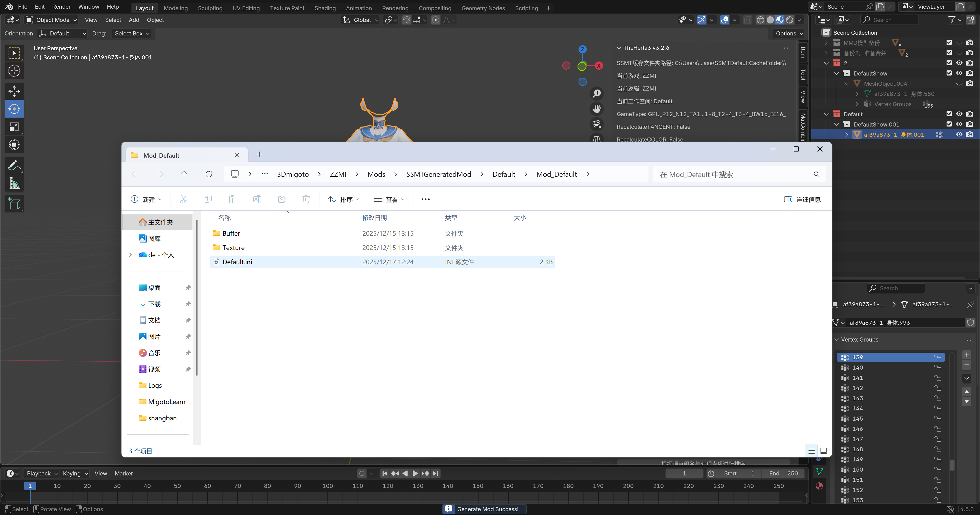Click the X axis on navigation gizmo

click(598, 66)
